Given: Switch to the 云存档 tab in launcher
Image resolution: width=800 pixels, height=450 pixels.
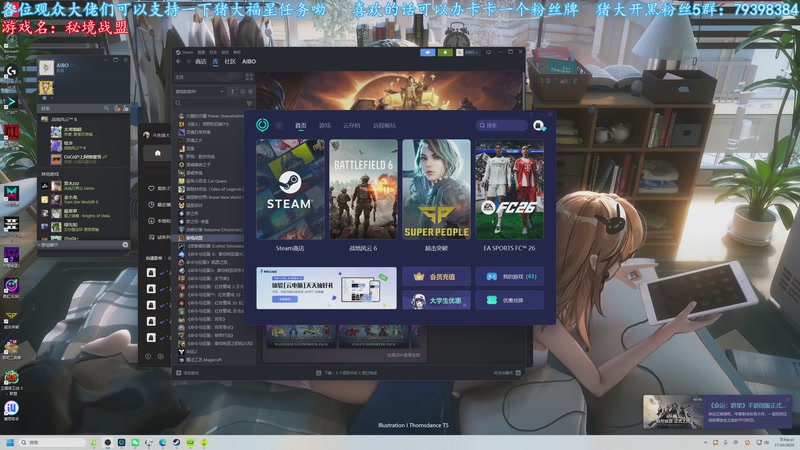Looking at the screenshot, I should pyautogui.click(x=352, y=126).
